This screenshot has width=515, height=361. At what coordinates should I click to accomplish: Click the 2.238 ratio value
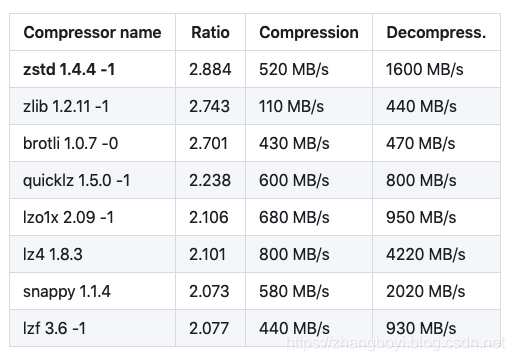(x=210, y=180)
